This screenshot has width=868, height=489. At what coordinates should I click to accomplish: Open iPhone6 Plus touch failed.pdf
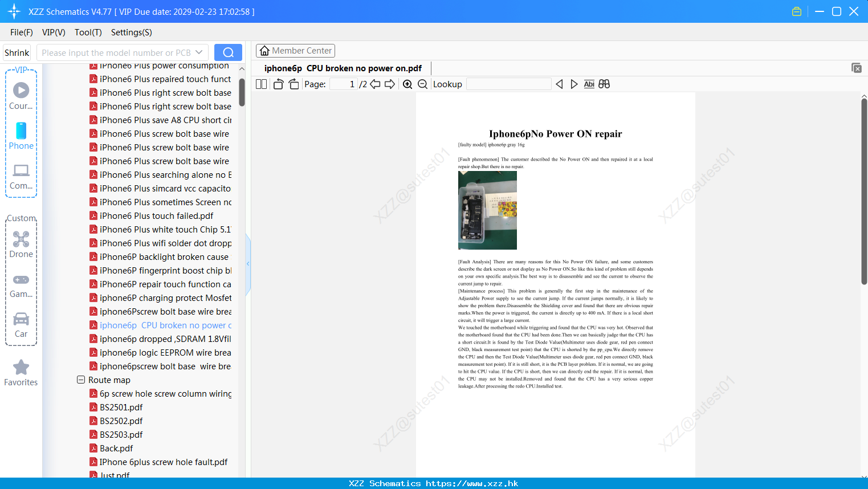pyautogui.click(x=157, y=216)
